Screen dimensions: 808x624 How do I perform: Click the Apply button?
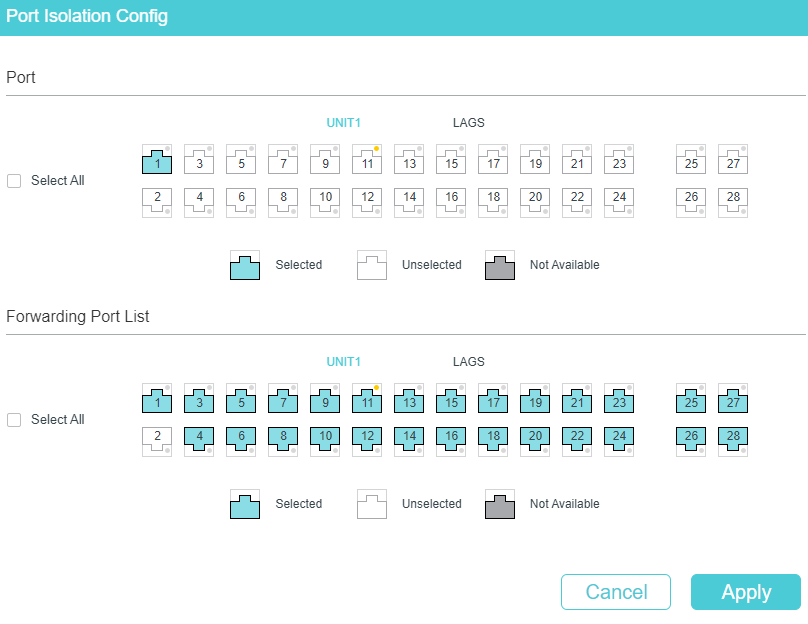746,592
